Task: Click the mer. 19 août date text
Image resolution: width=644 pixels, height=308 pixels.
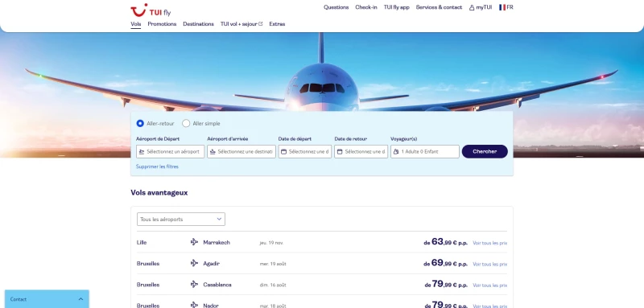Action: point(273,264)
